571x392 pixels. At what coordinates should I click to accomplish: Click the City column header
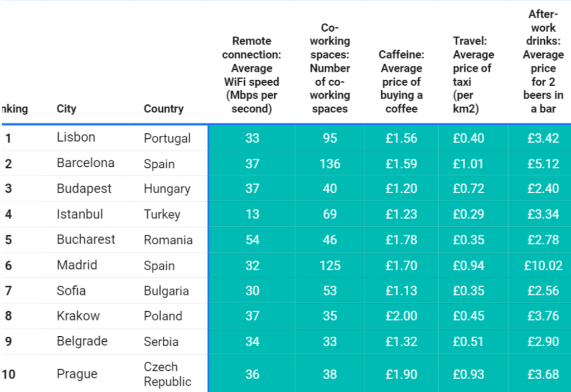tap(66, 109)
